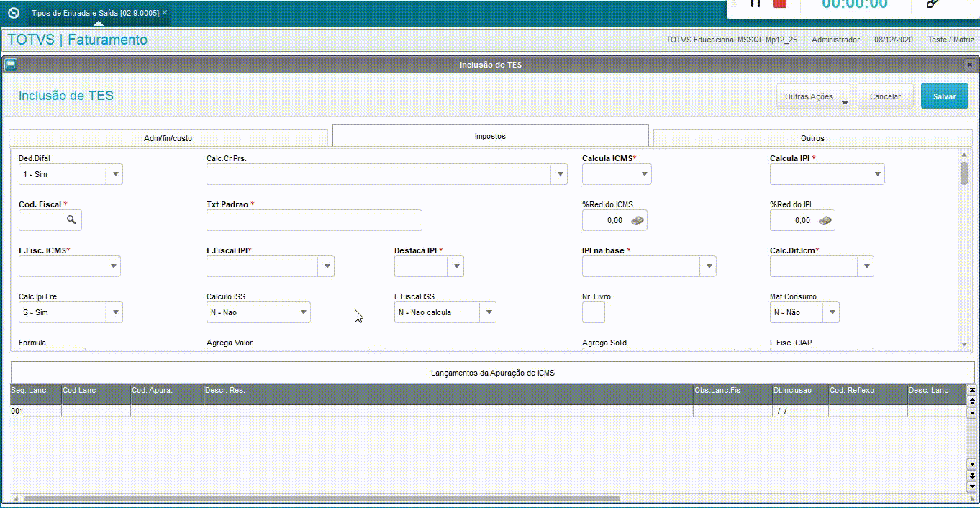The height and width of the screenshot is (508, 980).
Task: Open the Calcula ICMS dropdown
Action: 643,174
